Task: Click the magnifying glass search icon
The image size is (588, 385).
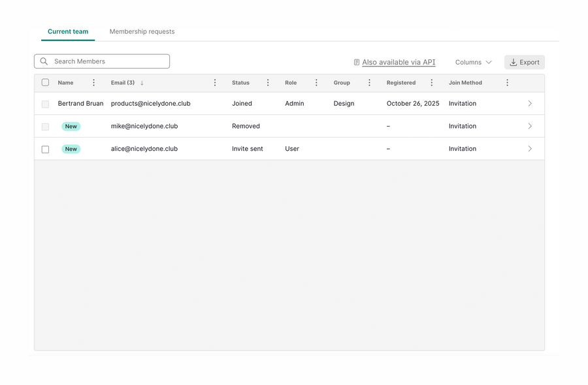Action: coord(44,61)
